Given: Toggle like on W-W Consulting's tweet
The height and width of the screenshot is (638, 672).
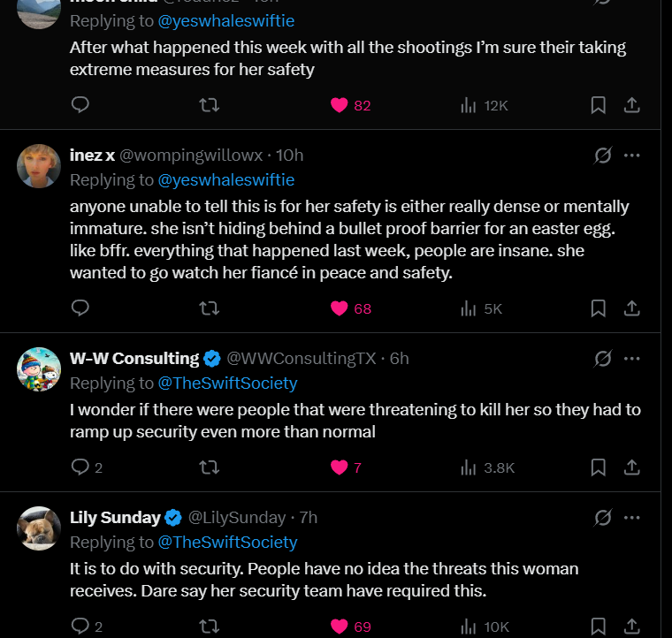Looking at the screenshot, I should point(340,467).
